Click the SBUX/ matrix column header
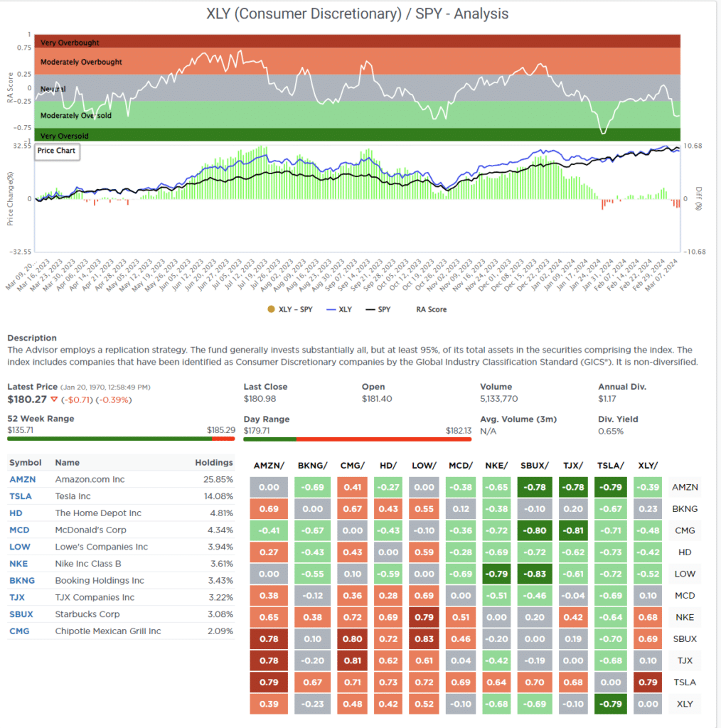This screenshot has width=721, height=728. 535,466
